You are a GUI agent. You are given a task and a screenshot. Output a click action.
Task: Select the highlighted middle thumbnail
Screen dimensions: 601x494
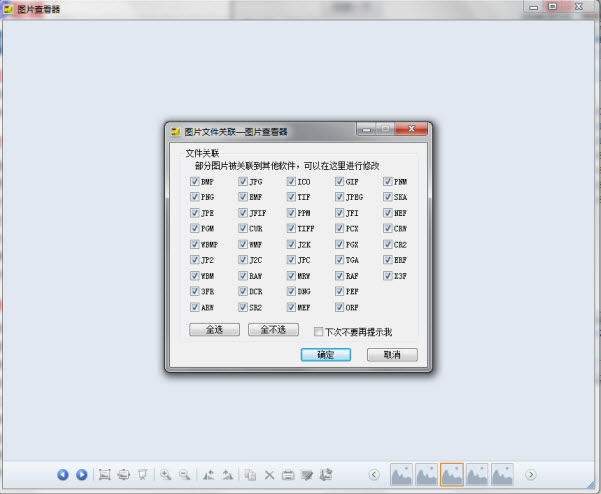(x=452, y=475)
